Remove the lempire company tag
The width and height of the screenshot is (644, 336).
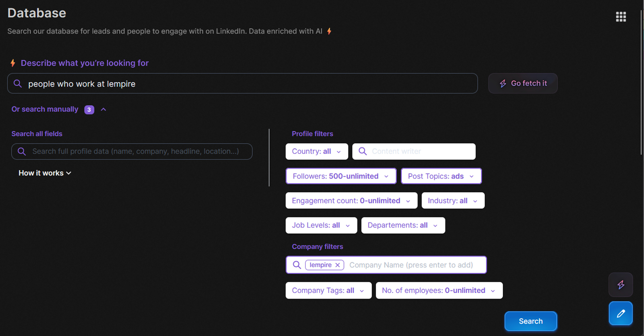[x=338, y=265]
